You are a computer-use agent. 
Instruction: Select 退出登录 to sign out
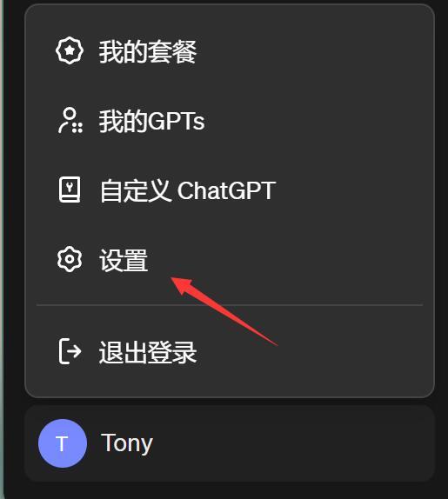pos(230,352)
